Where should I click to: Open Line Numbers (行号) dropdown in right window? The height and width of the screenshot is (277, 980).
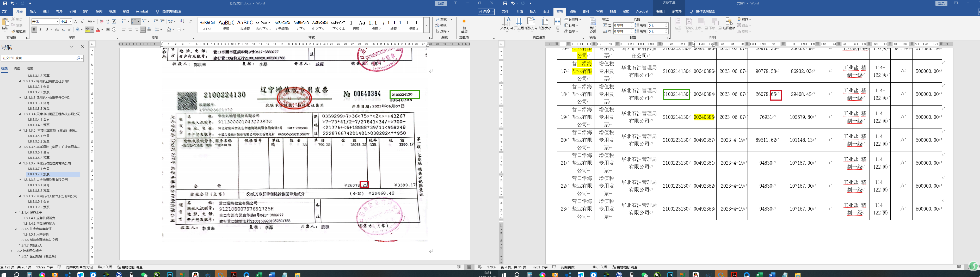tap(571, 26)
